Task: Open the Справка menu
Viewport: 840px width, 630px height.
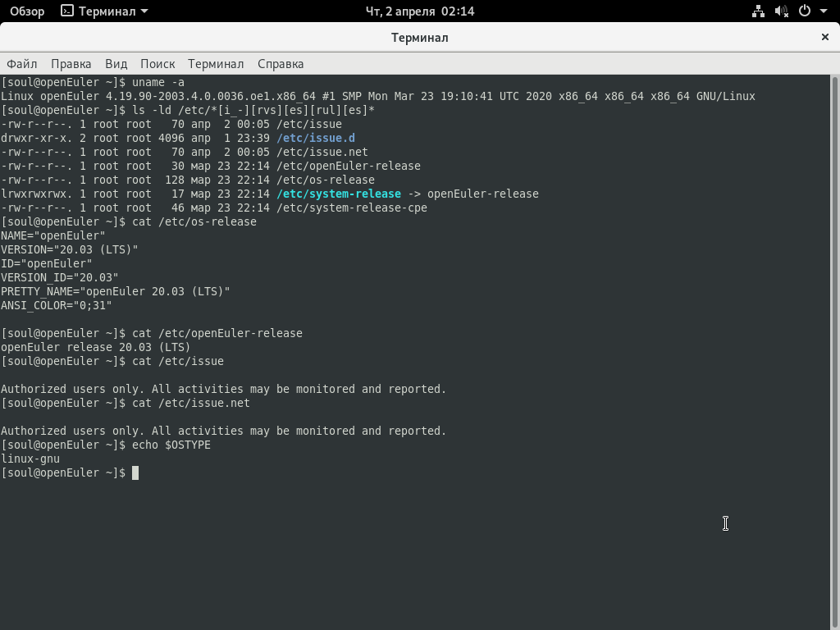Action: 281,64
